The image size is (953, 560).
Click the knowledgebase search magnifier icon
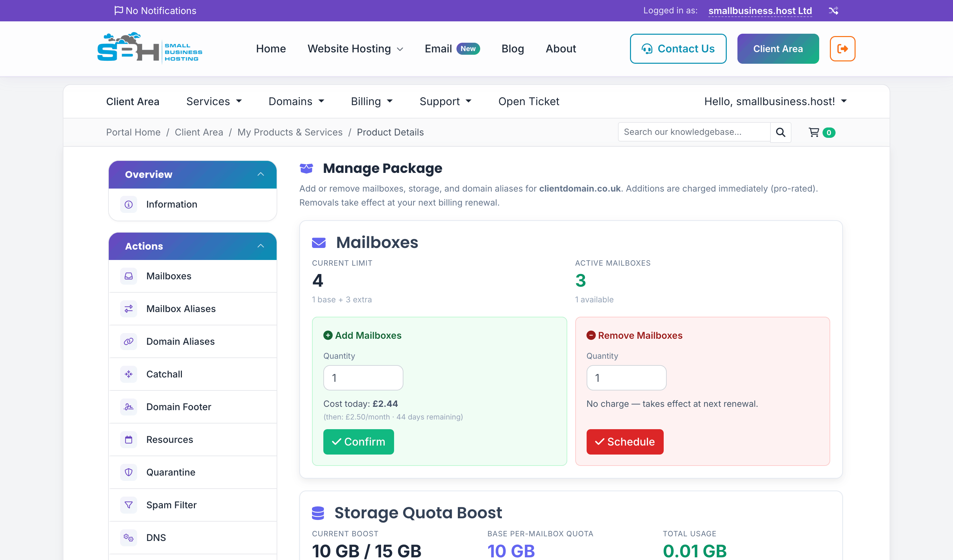[780, 132]
